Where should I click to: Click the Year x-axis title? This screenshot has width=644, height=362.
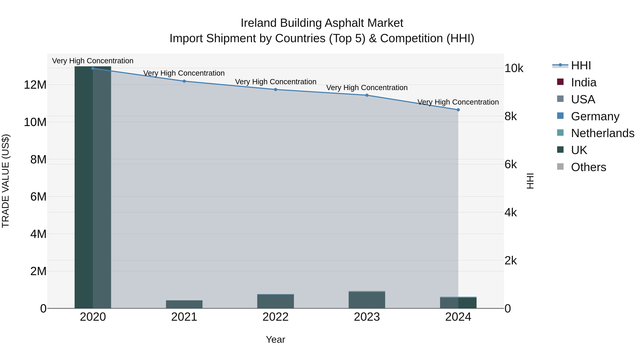coord(275,339)
